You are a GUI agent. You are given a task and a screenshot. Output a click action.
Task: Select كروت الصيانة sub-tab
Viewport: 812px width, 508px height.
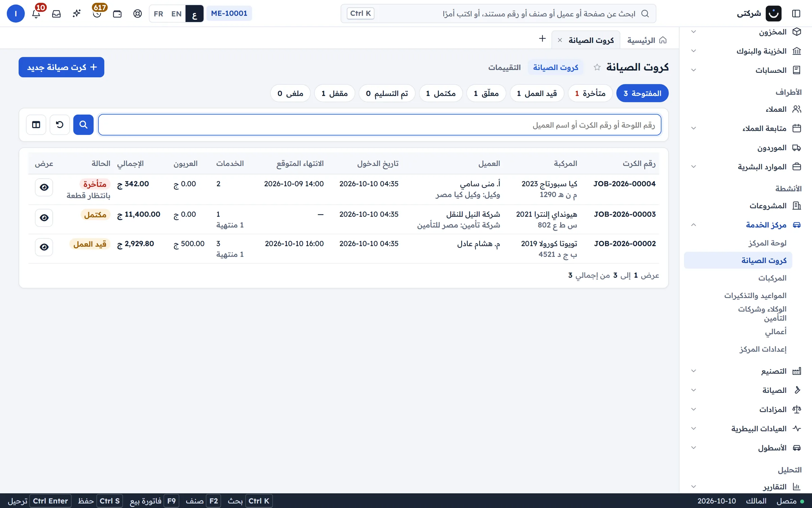[556, 67]
